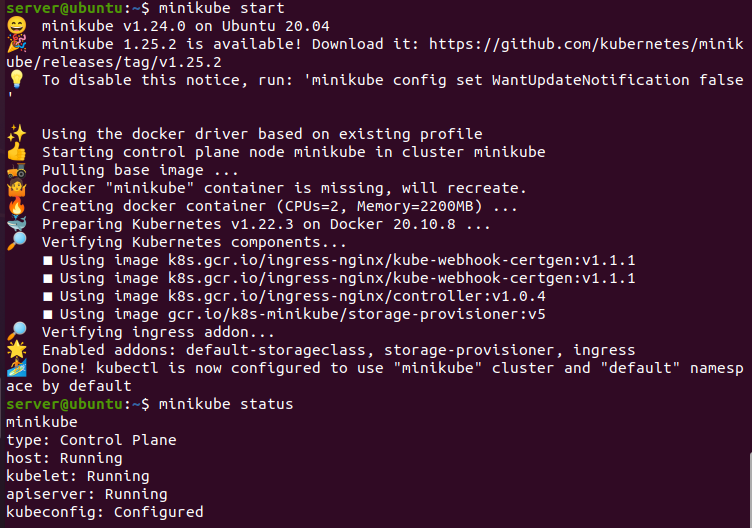This screenshot has width=752, height=528.
Task: Click shrugging person emoji by container is missing
Action: 16,188
